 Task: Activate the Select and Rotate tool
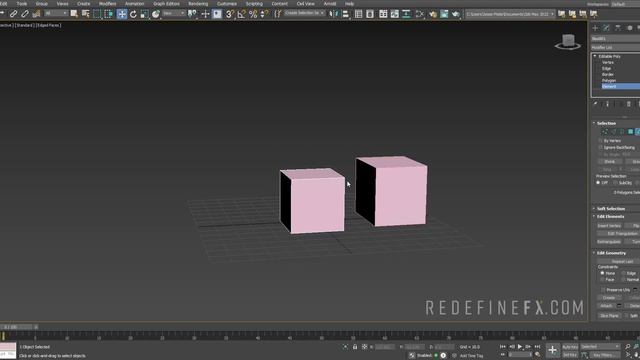133,14
